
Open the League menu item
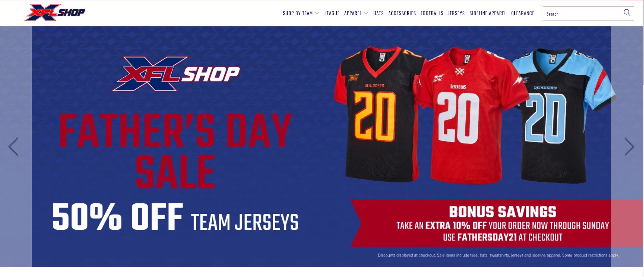tap(332, 13)
